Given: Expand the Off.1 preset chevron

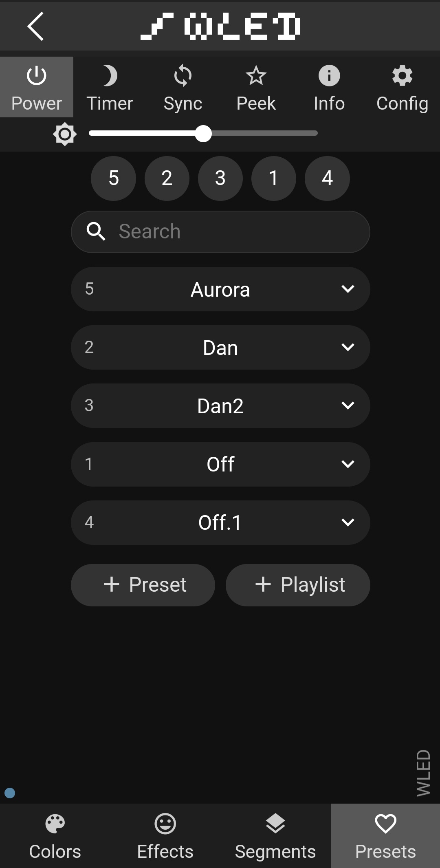Looking at the screenshot, I should click(348, 522).
